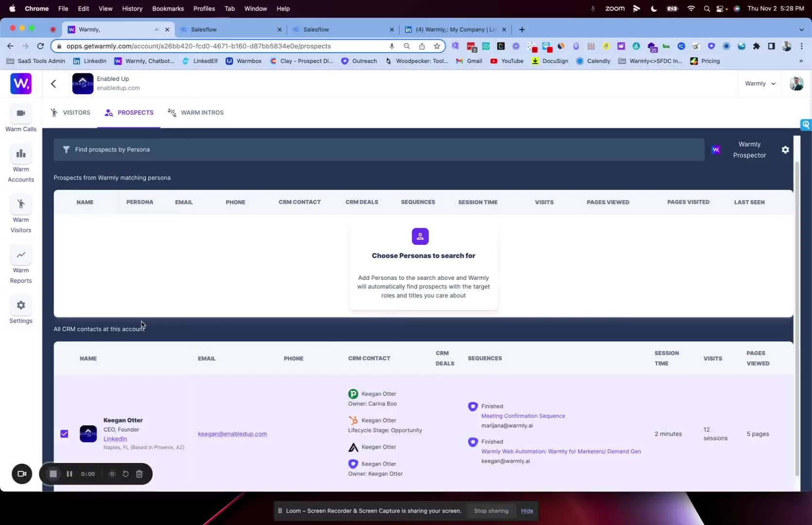Click the Loom camera bubble icon
This screenshot has height=525, width=812.
[22, 474]
